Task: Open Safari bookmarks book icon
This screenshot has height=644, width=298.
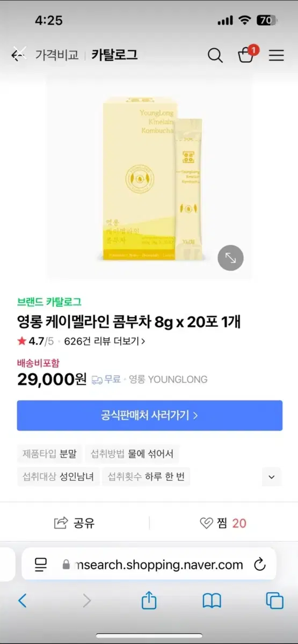Action: click(x=212, y=601)
